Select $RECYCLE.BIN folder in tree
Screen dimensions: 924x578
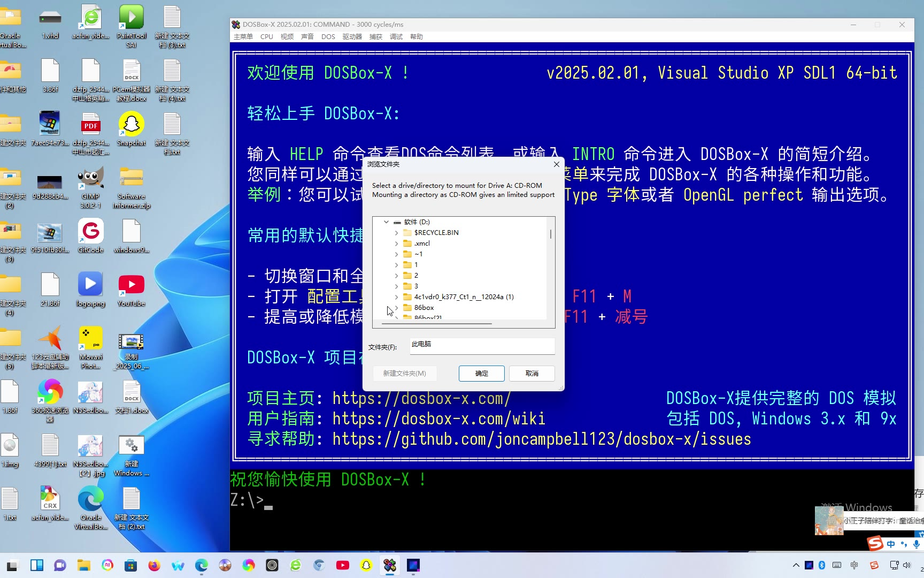click(436, 232)
